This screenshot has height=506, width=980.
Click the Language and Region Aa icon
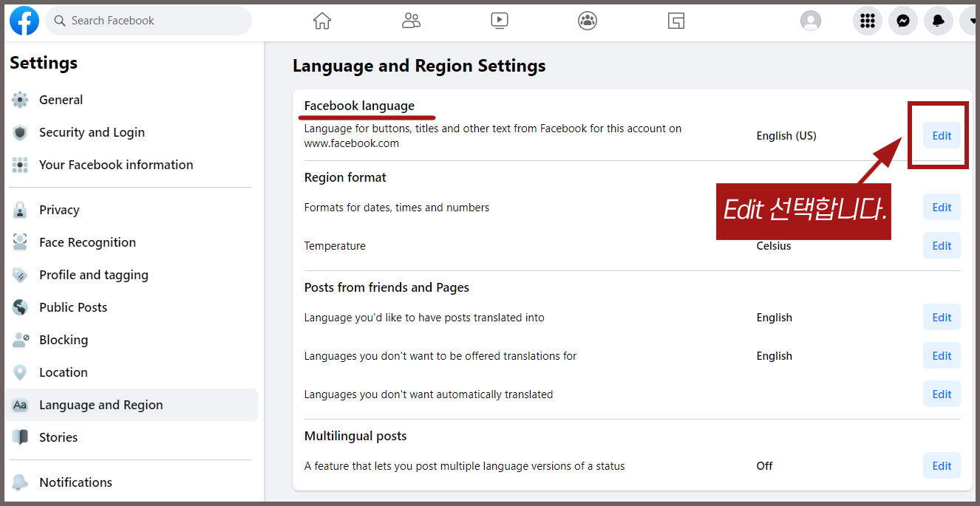pos(20,405)
